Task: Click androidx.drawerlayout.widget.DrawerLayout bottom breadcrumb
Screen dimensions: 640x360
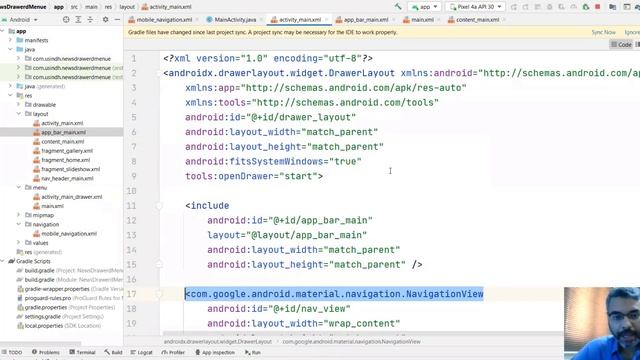Action: [218, 342]
